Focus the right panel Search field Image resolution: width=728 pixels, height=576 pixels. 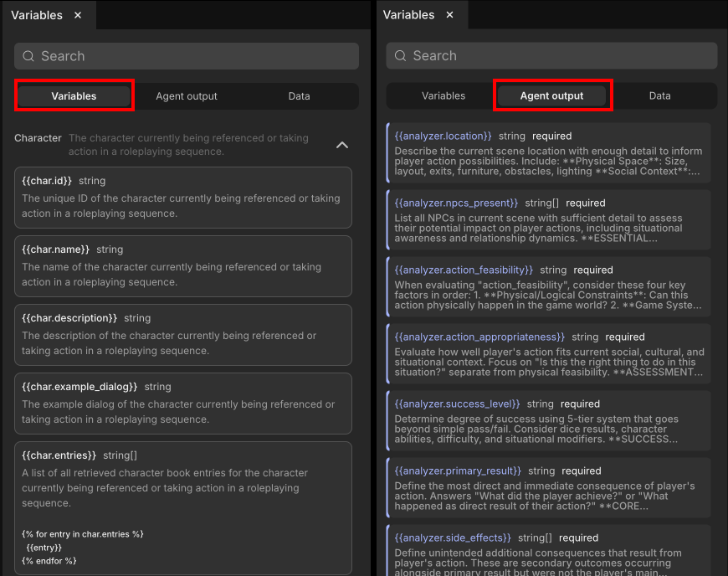pos(561,56)
